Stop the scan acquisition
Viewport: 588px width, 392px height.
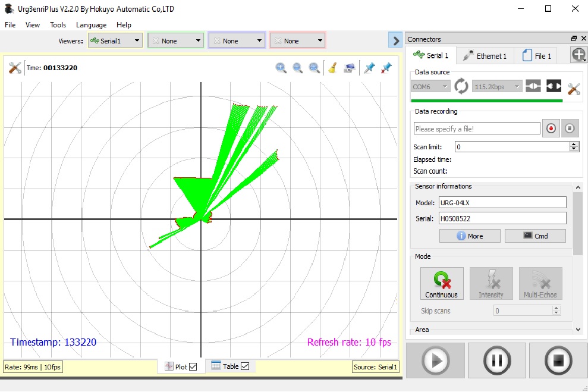point(558,360)
